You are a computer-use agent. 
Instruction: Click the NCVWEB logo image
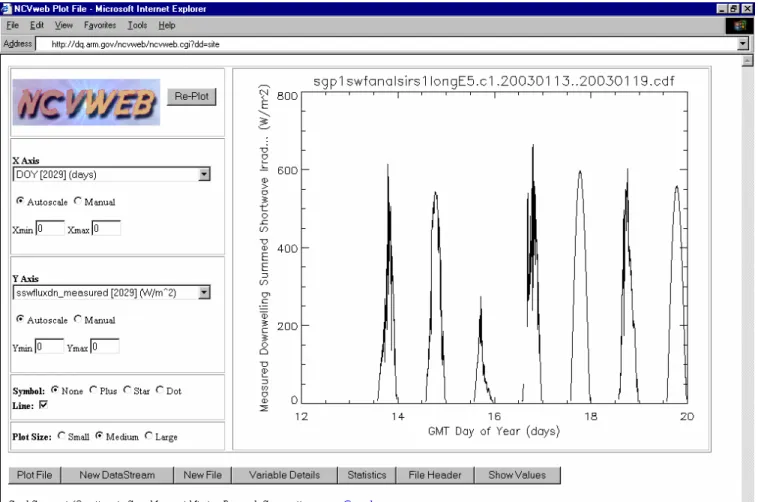86,102
